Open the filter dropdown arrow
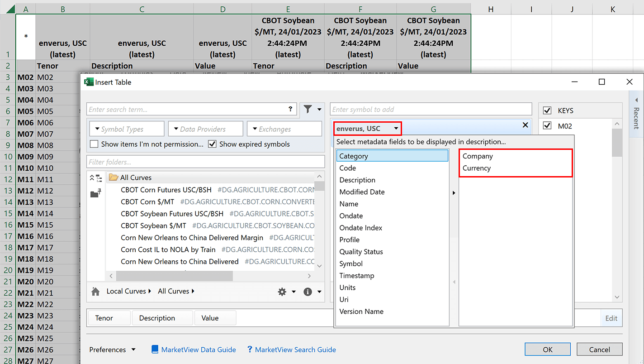The width and height of the screenshot is (644, 364). [x=319, y=109]
